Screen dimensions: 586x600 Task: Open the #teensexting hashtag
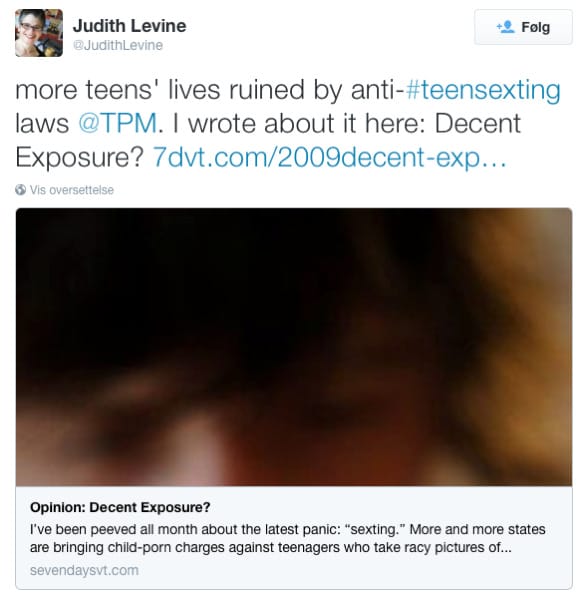point(483,90)
